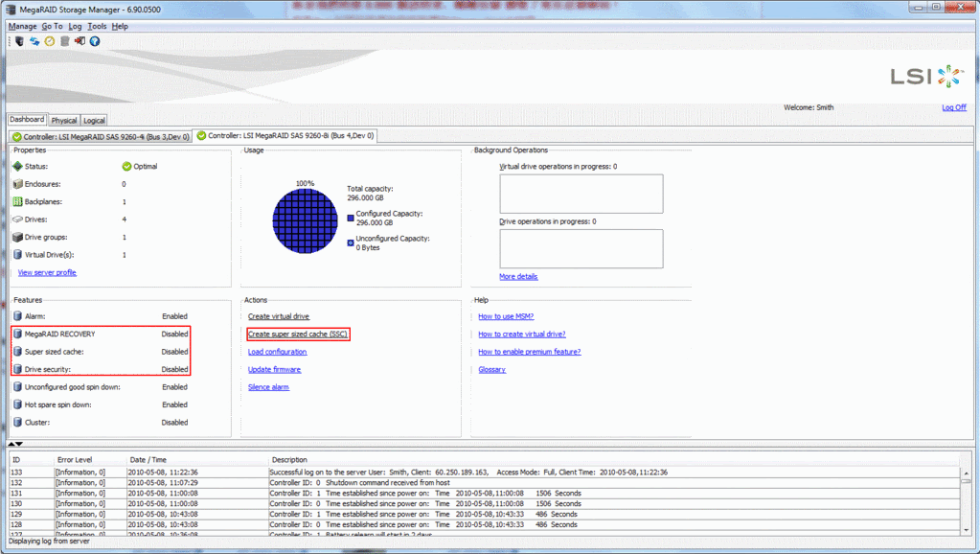Click the Configured Capacity blue legend swatch
980x554 pixels.
[x=351, y=219]
